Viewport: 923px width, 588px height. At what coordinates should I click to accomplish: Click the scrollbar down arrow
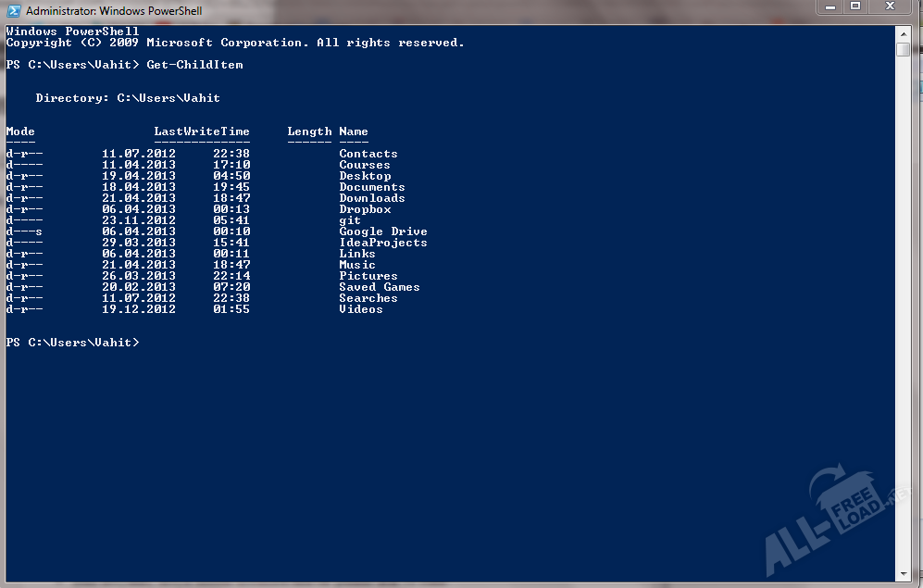tap(903, 574)
